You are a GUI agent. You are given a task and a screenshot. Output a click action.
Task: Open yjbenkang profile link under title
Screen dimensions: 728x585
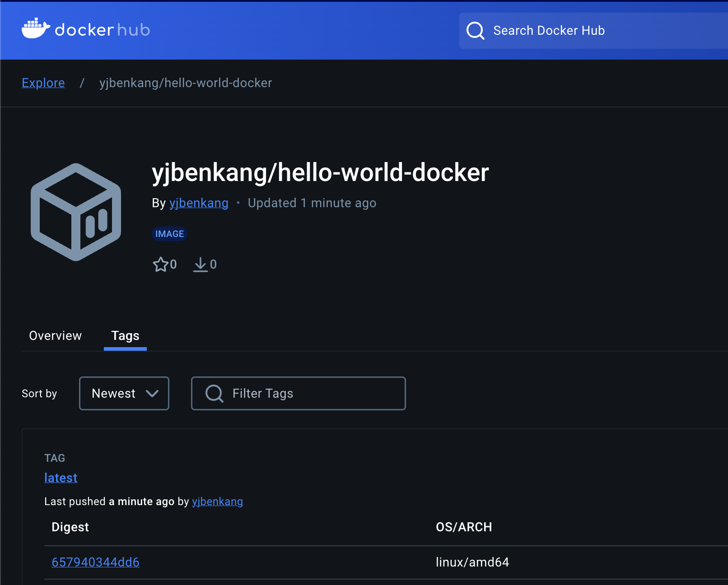[199, 203]
